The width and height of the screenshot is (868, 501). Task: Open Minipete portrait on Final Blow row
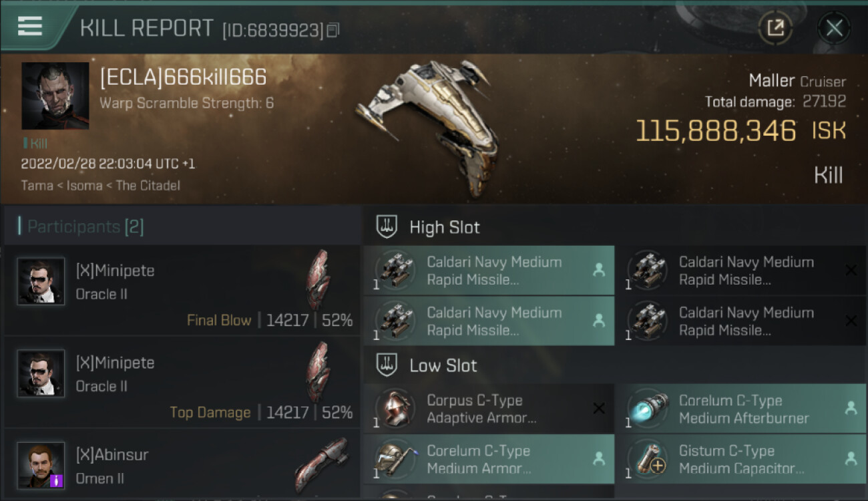pos(41,281)
